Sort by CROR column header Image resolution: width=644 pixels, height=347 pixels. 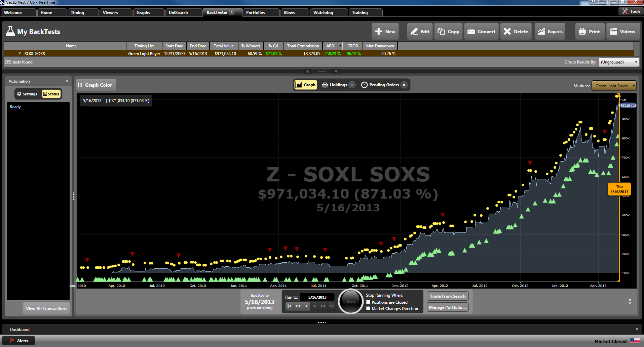point(352,46)
